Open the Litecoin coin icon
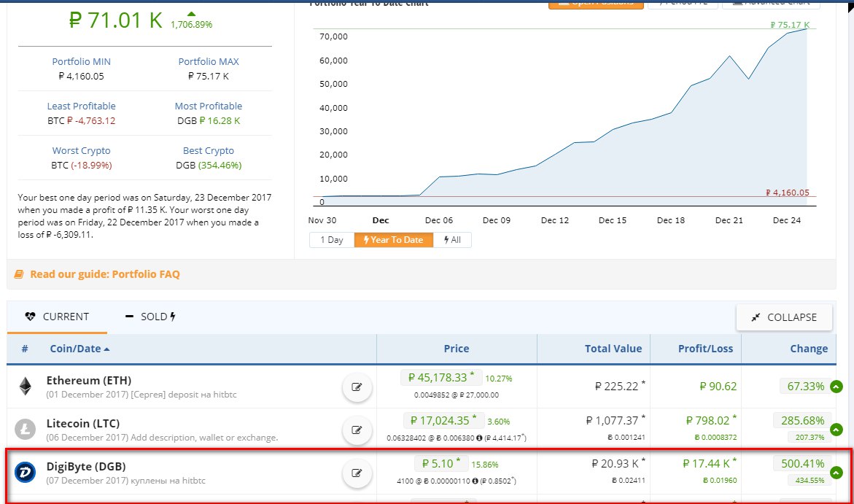The height and width of the screenshot is (504, 854). [25, 430]
